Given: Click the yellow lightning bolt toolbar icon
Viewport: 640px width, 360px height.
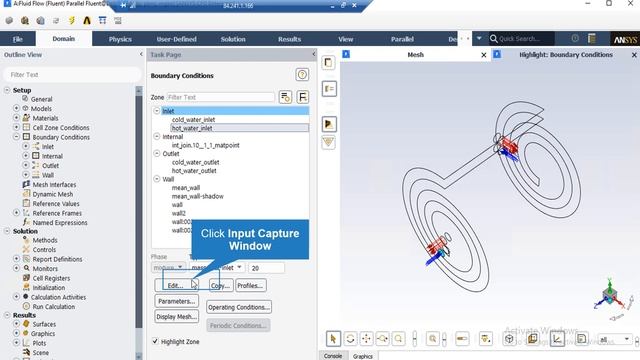Looking at the screenshot, I should pyautogui.click(x=72, y=20).
